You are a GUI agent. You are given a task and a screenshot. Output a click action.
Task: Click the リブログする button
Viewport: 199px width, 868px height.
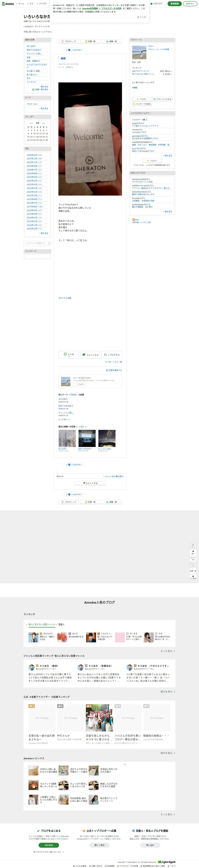[x=111, y=355]
